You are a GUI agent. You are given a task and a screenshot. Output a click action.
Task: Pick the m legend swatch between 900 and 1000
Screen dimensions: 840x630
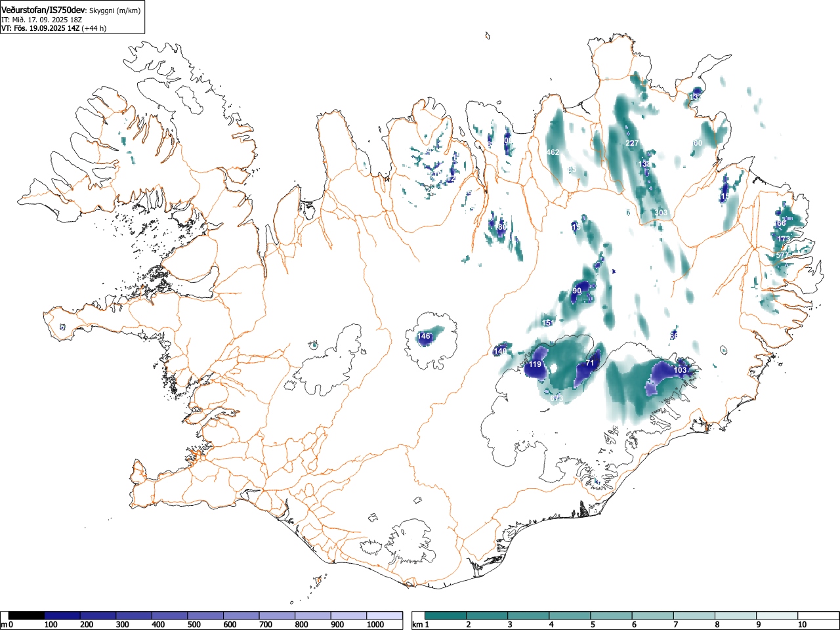[x=349, y=616]
